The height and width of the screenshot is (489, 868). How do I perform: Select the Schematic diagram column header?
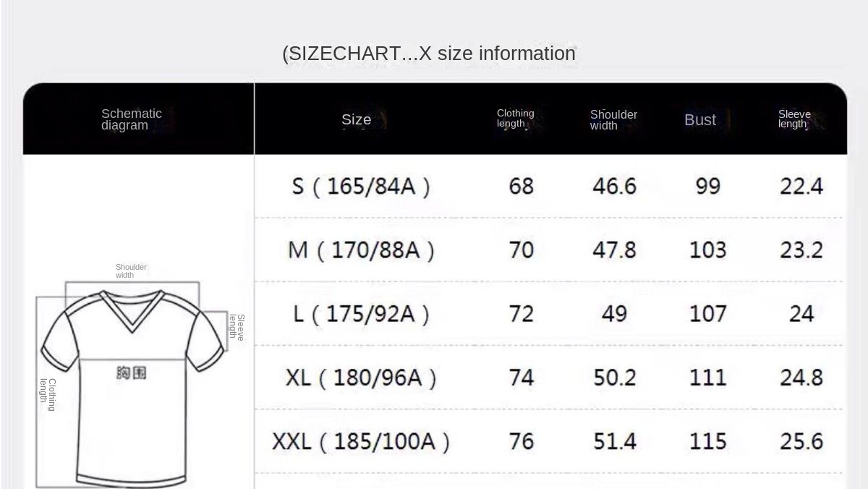[132, 119]
